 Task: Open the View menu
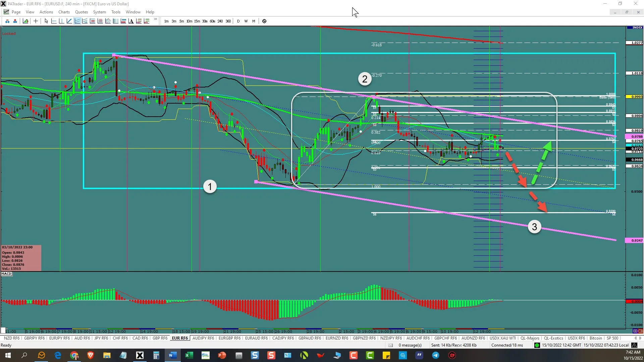pyautogui.click(x=30, y=12)
